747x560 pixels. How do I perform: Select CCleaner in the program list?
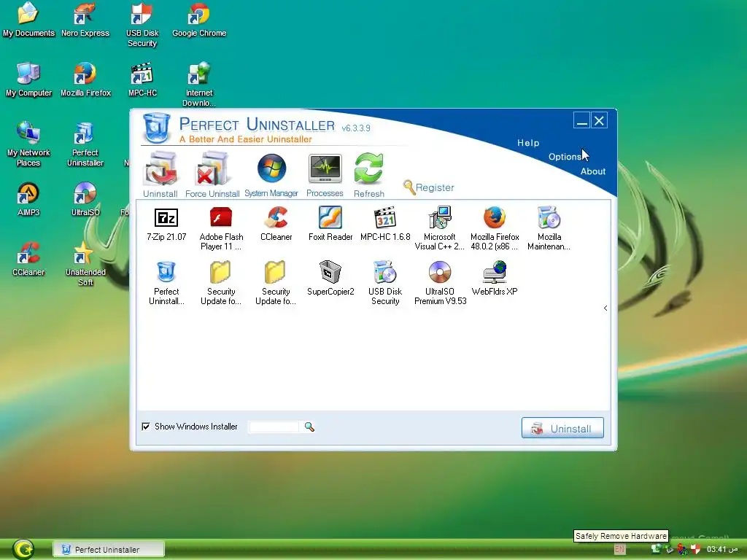click(x=276, y=224)
